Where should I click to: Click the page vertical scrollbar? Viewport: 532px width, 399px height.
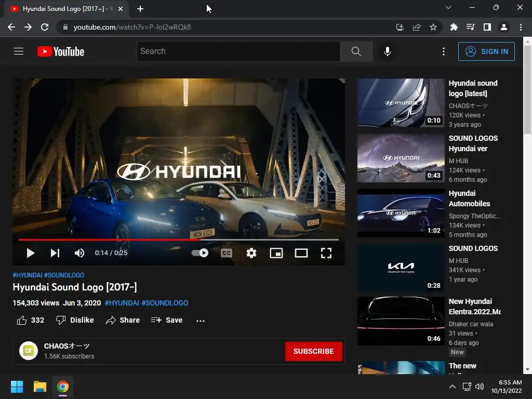click(527, 90)
